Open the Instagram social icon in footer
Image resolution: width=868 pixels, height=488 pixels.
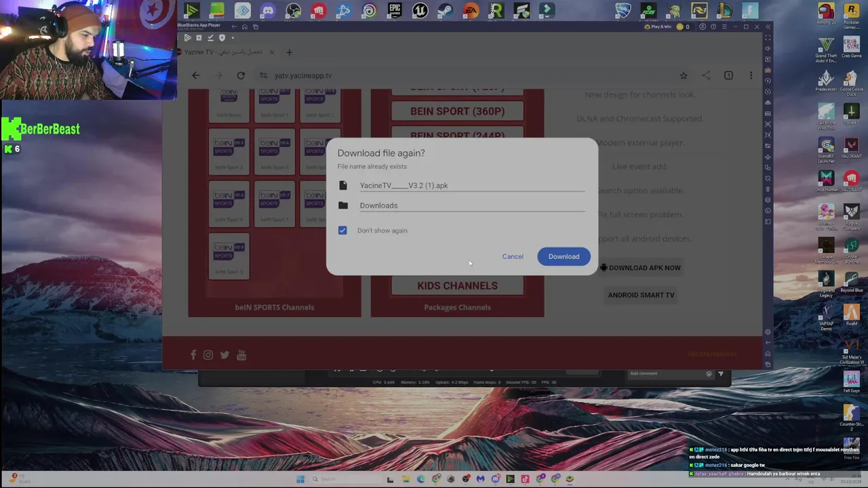[x=208, y=354]
